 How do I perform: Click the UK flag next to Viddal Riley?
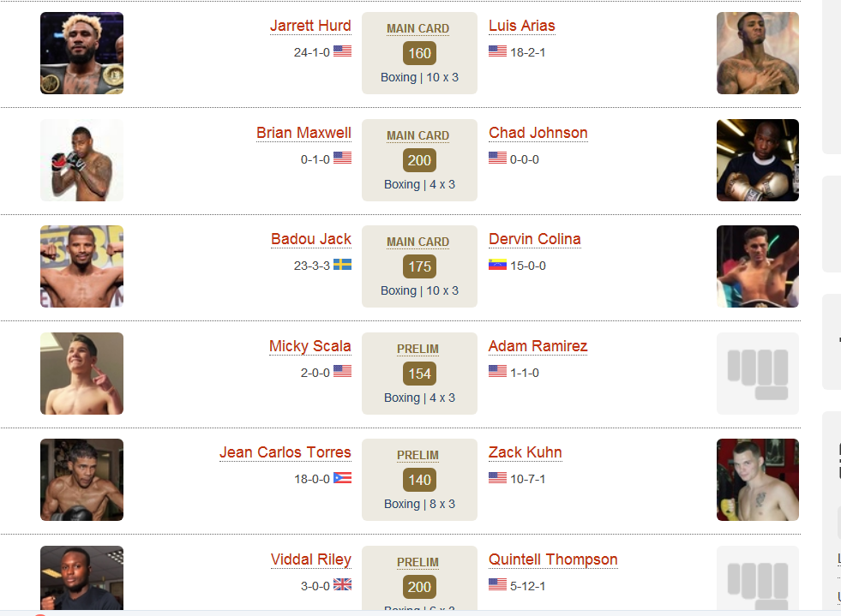tap(342, 584)
